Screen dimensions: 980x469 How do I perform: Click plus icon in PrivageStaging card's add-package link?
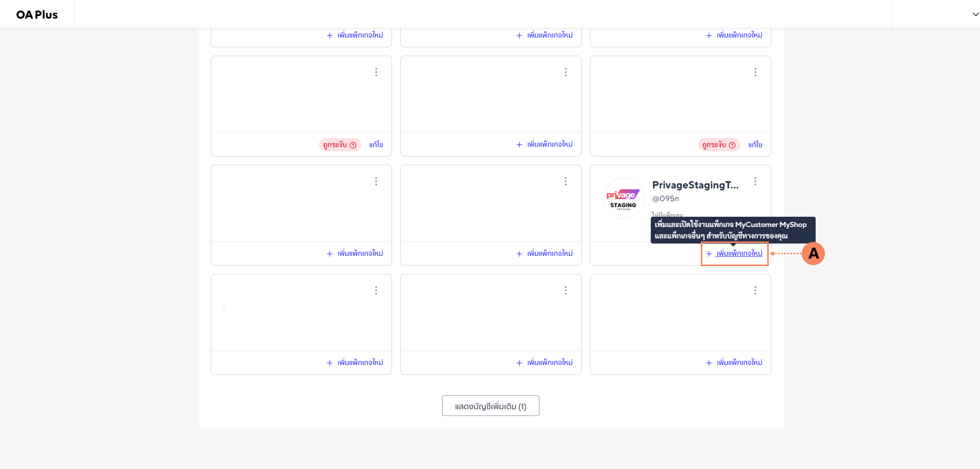pos(709,254)
